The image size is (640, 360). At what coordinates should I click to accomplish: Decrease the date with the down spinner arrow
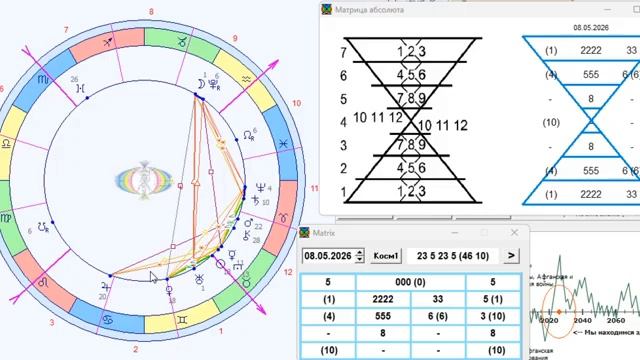[360, 260]
